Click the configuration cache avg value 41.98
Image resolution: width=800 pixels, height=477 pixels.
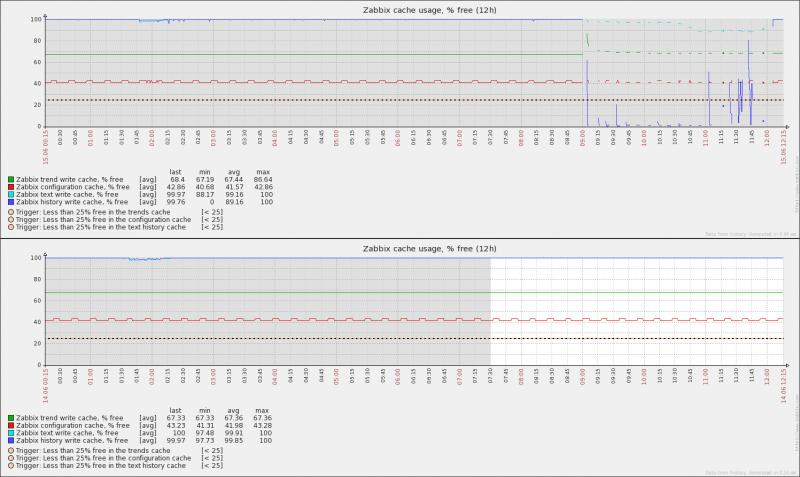tap(234, 425)
